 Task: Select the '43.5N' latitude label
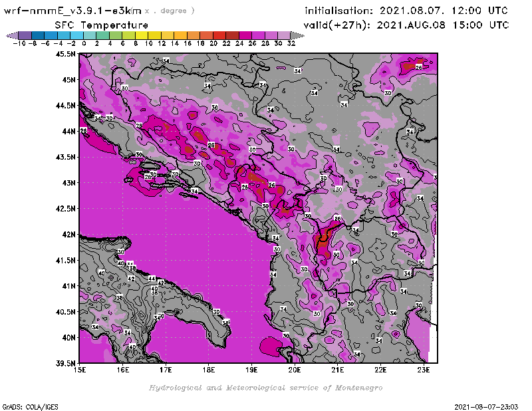pyautogui.click(x=65, y=157)
